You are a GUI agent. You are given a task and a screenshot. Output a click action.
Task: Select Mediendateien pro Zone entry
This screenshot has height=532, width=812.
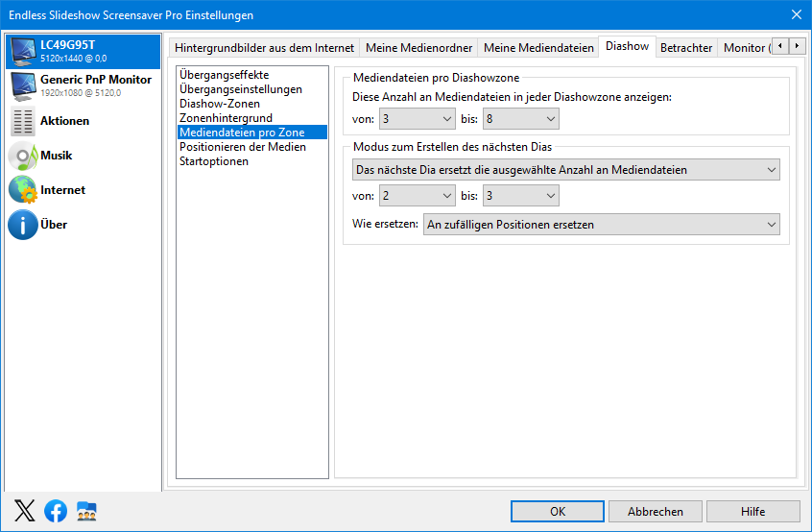[x=252, y=133]
